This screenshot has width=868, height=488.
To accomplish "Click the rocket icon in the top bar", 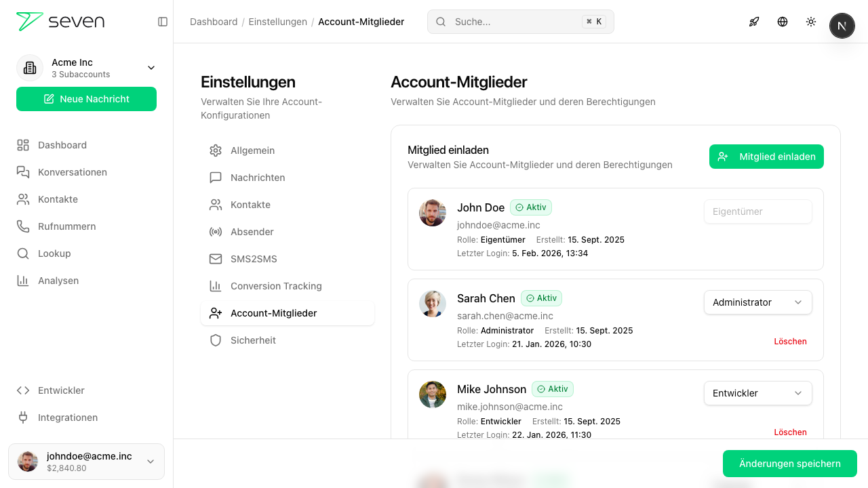I will pos(754,22).
